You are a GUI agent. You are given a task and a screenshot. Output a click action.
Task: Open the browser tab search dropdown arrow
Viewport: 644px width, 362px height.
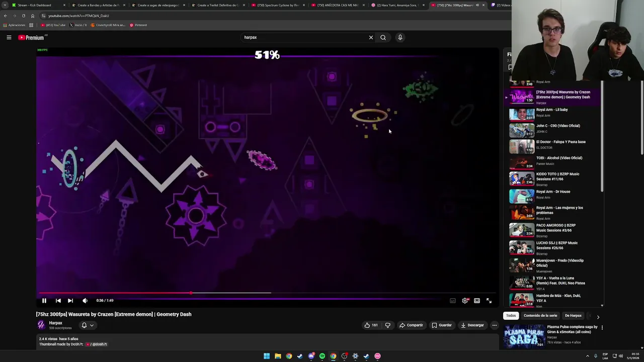tap(5, 5)
